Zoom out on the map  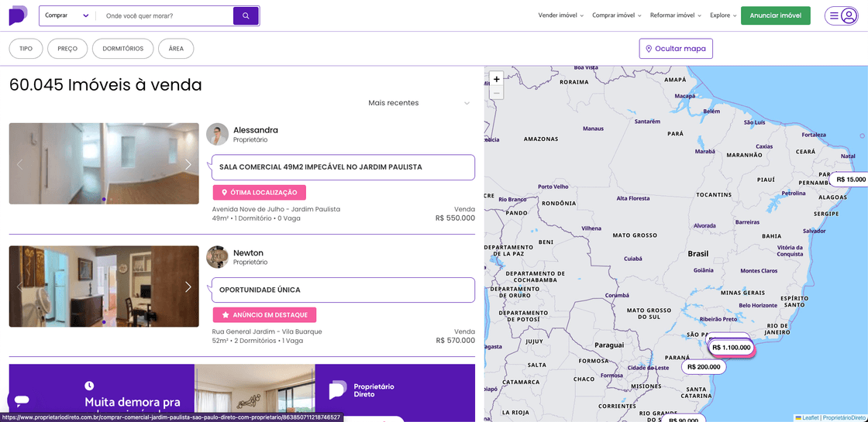tap(497, 94)
